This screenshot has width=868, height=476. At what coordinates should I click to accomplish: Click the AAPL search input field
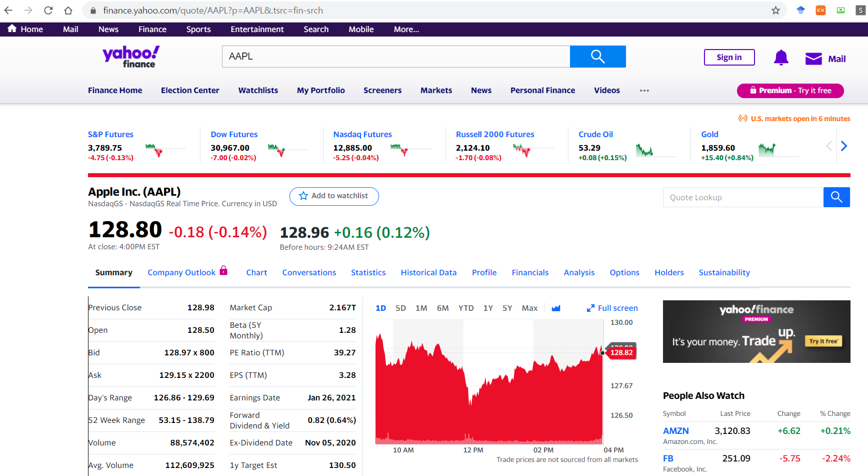pos(396,57)
